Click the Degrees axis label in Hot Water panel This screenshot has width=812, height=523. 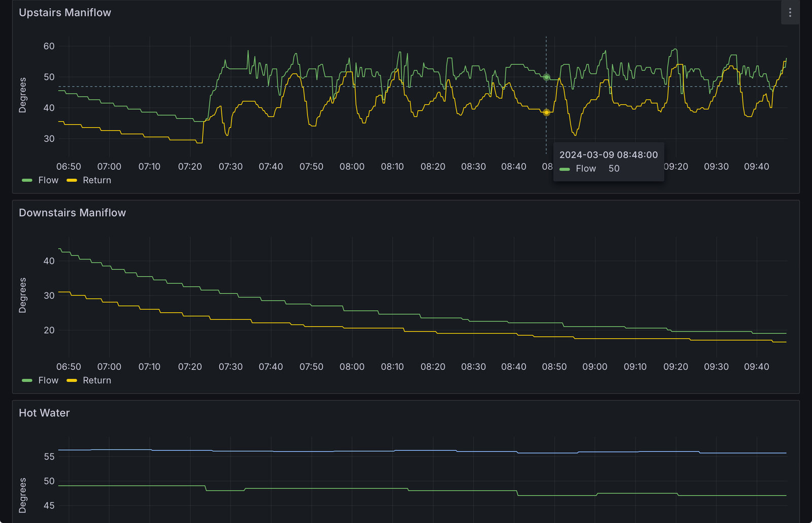click(x=22, y=495)
